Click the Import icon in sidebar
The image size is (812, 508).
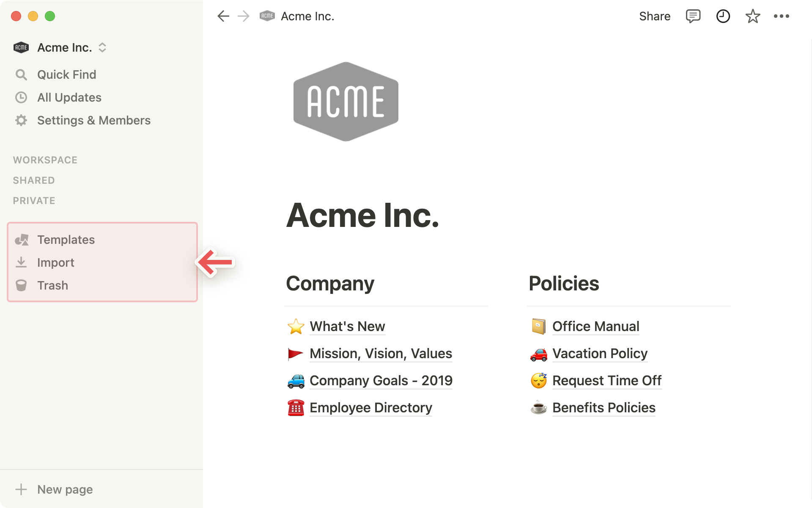(20, 262)
